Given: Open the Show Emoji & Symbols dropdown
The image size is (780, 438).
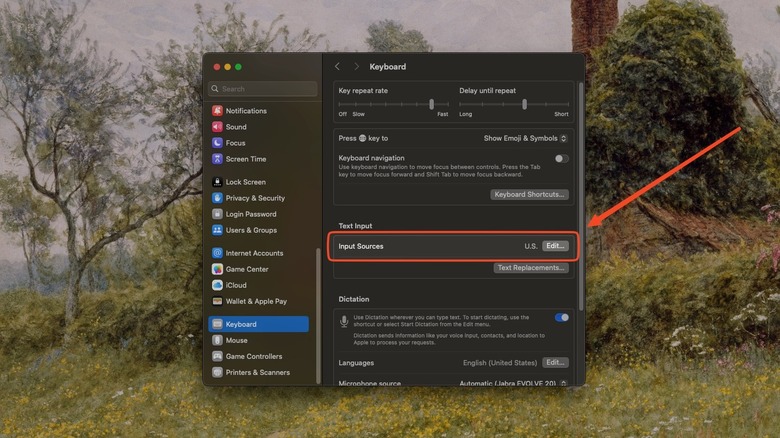Looking at the screenshot, I should tap(525, 138).
